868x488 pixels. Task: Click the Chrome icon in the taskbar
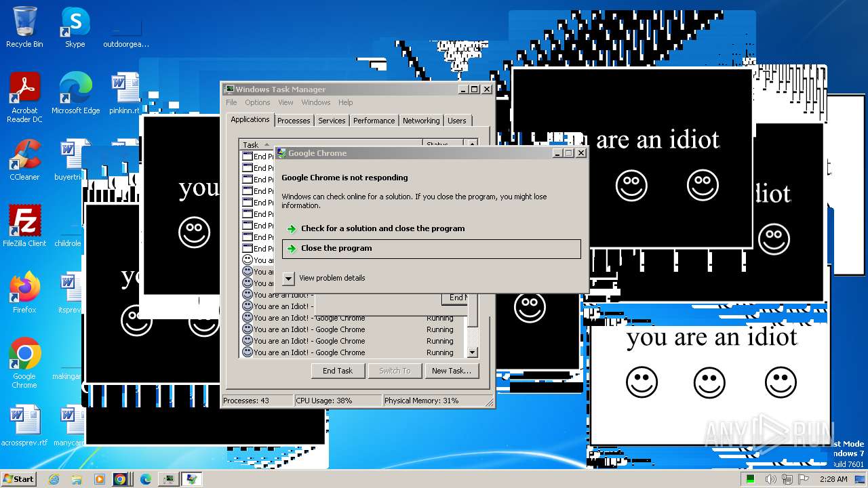click(121, 479)
